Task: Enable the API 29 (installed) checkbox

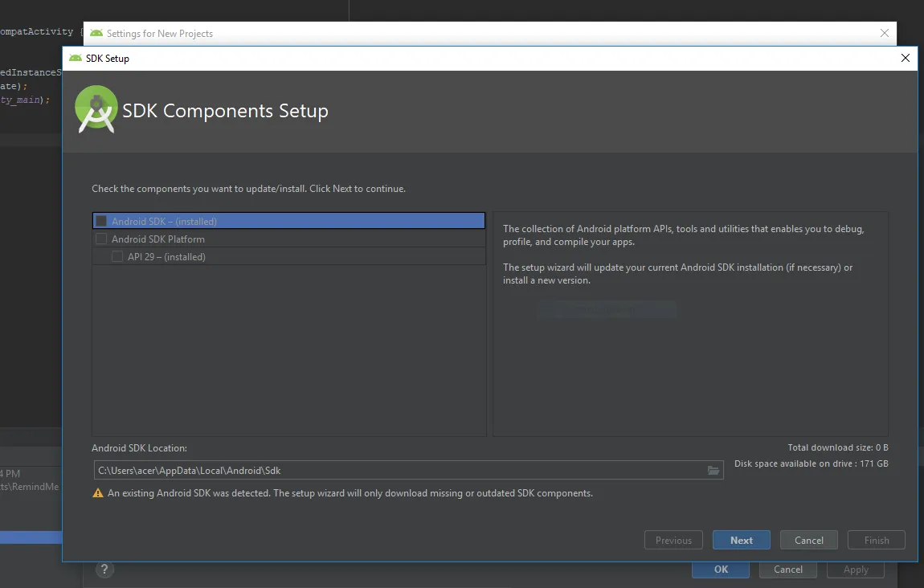Action: click(117, 257)
